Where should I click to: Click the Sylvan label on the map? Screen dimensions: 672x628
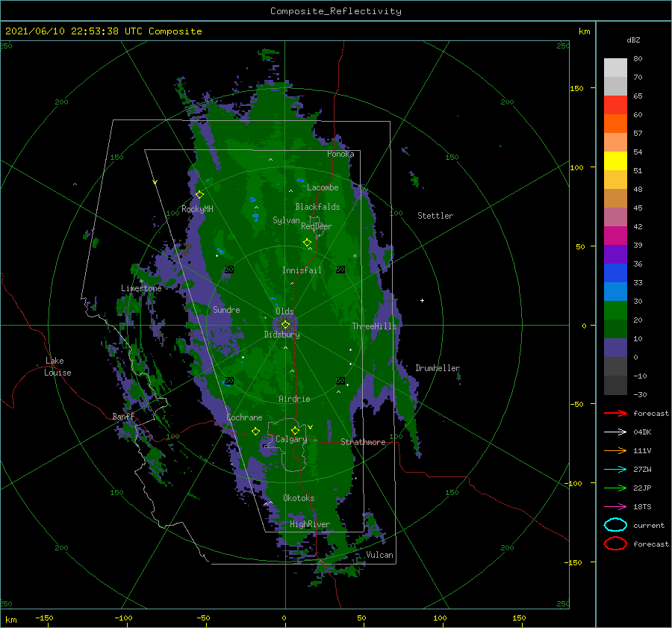(286, 220)
